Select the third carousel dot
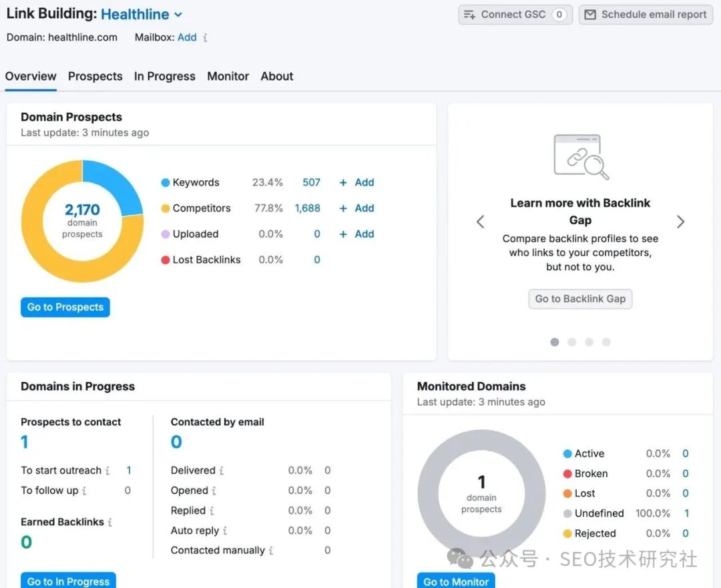The height and width of the screenshot is (588, 721). tap(589, 342)
